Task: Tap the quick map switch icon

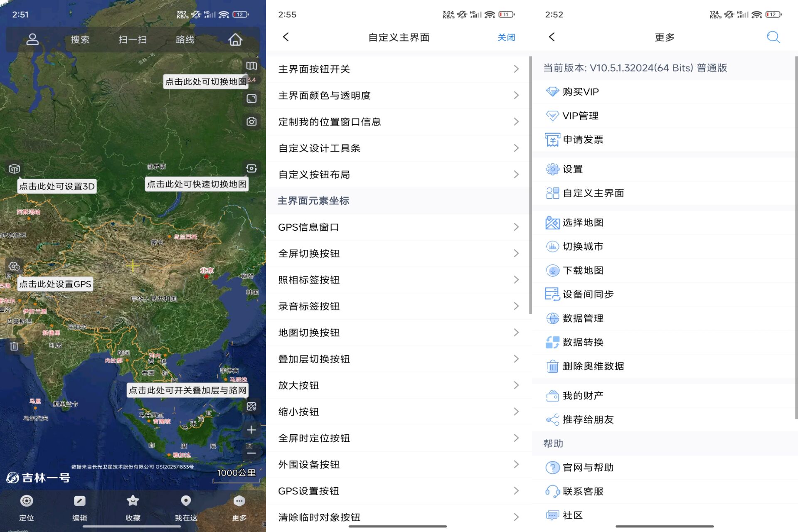Action: pos(252,168)
